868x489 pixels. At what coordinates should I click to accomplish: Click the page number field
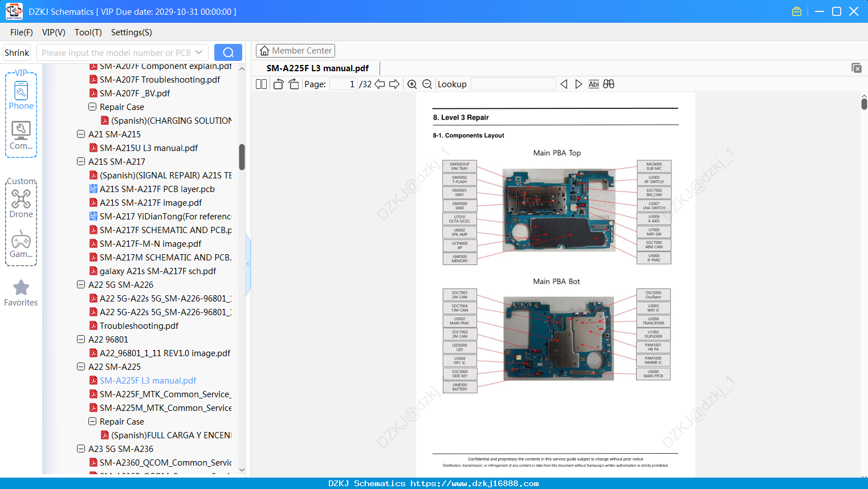344,84
